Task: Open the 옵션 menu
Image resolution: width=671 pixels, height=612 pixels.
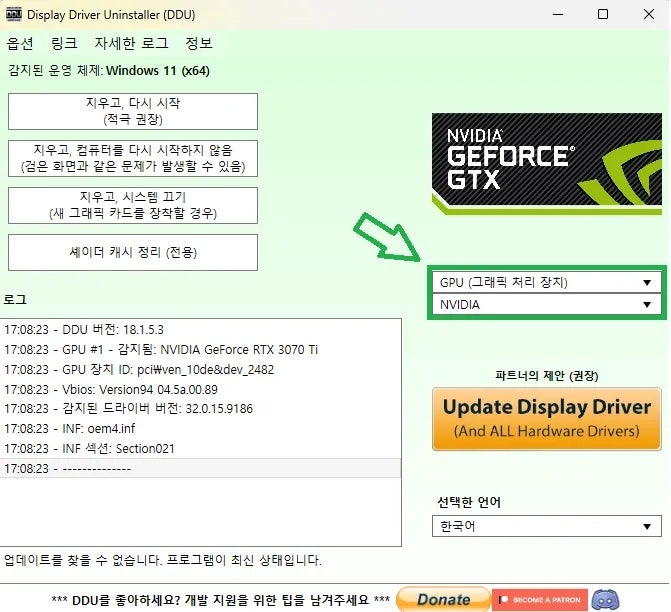Action: click(20, 43)
